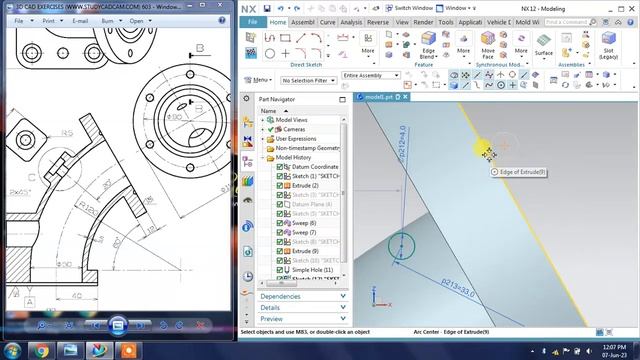Select the Line sketch tool
The image size is (640, 360).
tap(301, 38)
